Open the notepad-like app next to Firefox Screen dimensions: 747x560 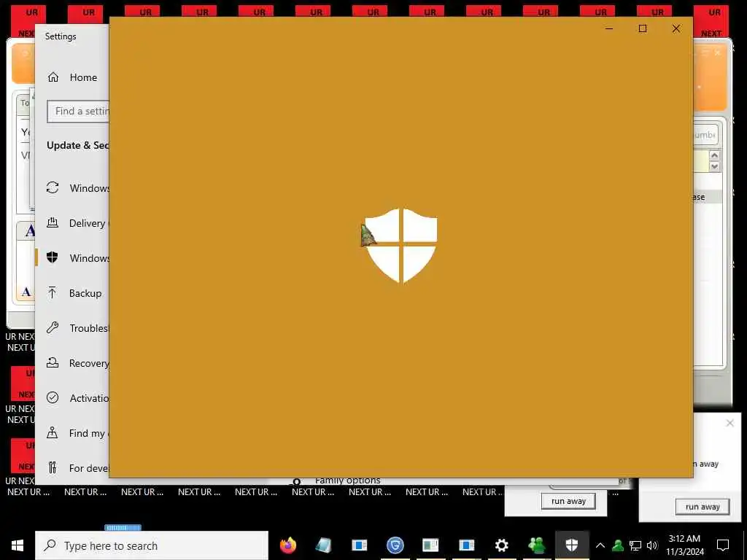[x=323, y=545]
